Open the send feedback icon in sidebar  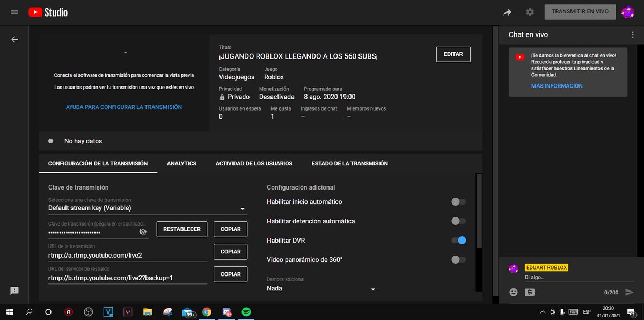14,290
